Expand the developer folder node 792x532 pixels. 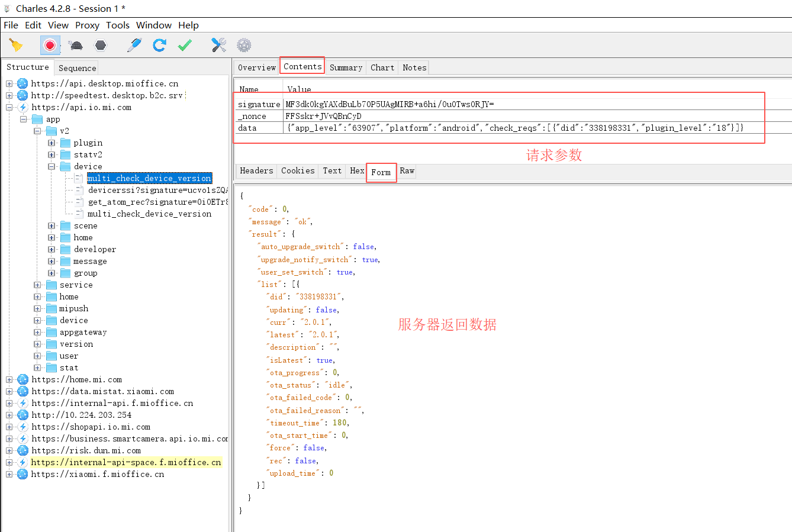[51, 249]
